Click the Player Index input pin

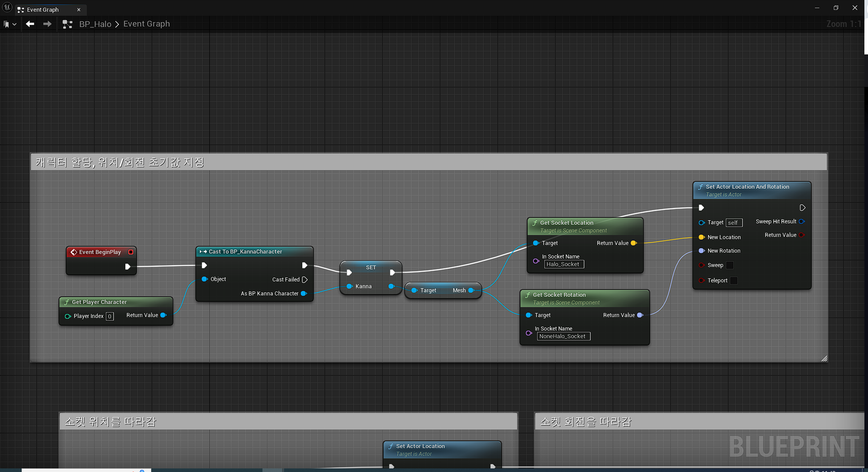pyautogui.click(x=68, y=316)
